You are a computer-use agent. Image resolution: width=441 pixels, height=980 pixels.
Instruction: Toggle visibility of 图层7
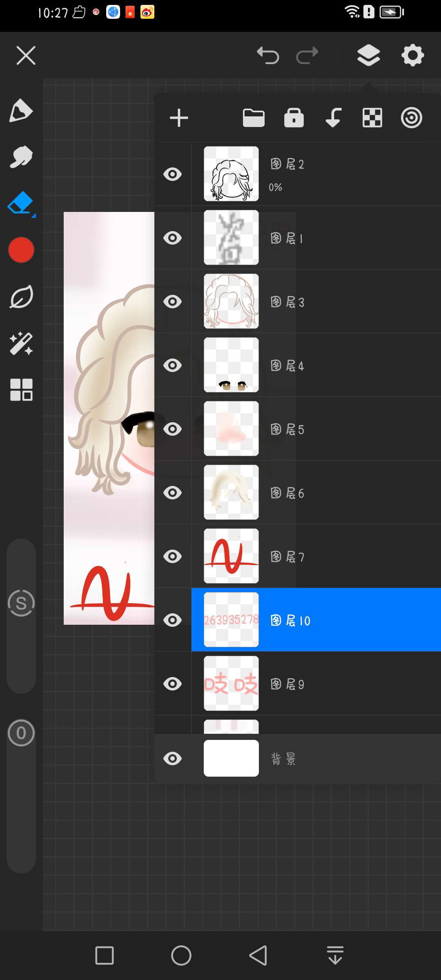tap(172, 557)
